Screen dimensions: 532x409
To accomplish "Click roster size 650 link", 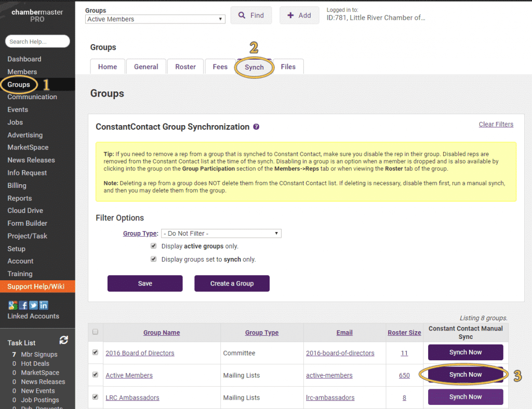I will point(404,375).
